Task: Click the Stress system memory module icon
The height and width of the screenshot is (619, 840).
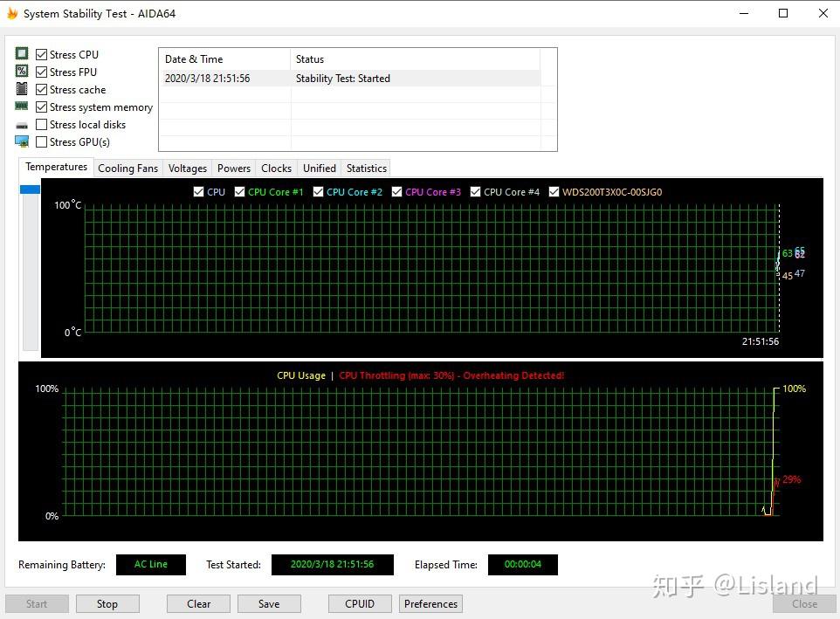Action: 21,106
